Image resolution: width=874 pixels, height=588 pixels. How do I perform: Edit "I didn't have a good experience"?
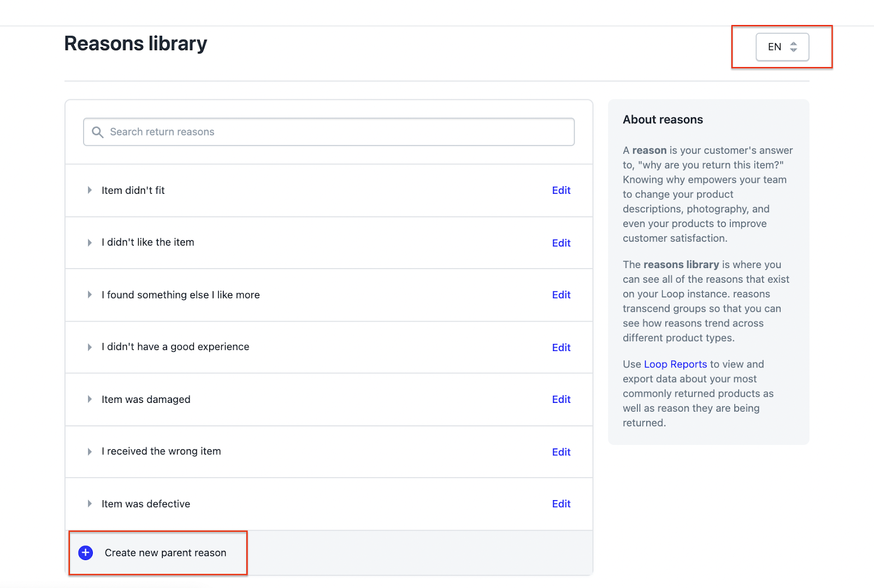561,348
